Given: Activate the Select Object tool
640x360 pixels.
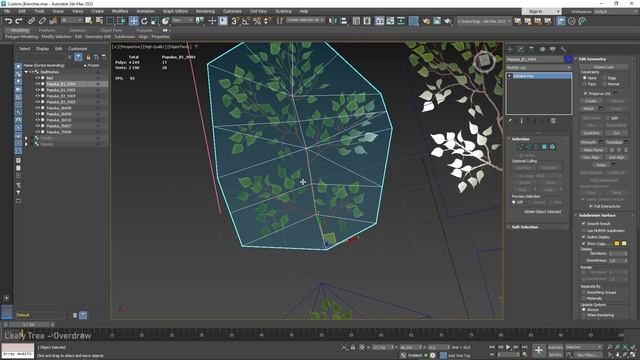Looking at the screenshot, I should 89,21.
